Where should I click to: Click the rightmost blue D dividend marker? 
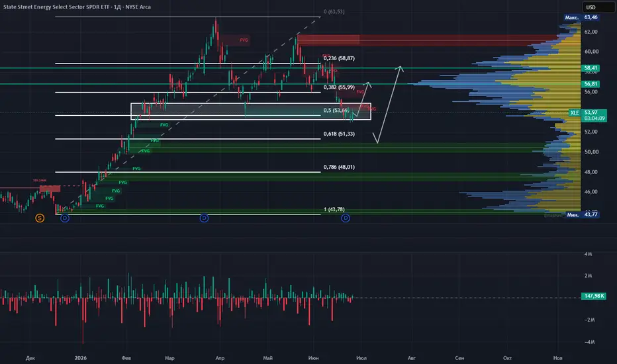345,218
